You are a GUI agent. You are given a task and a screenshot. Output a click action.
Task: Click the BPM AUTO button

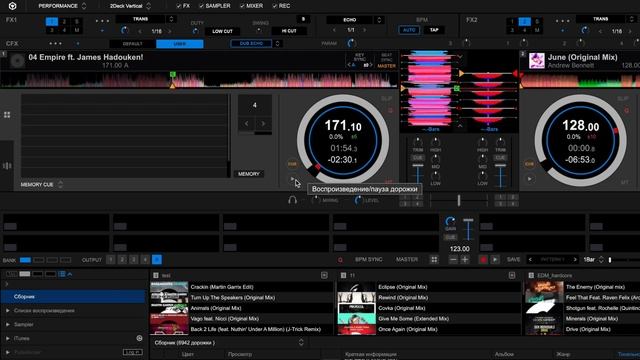click(x=409, y=30)
